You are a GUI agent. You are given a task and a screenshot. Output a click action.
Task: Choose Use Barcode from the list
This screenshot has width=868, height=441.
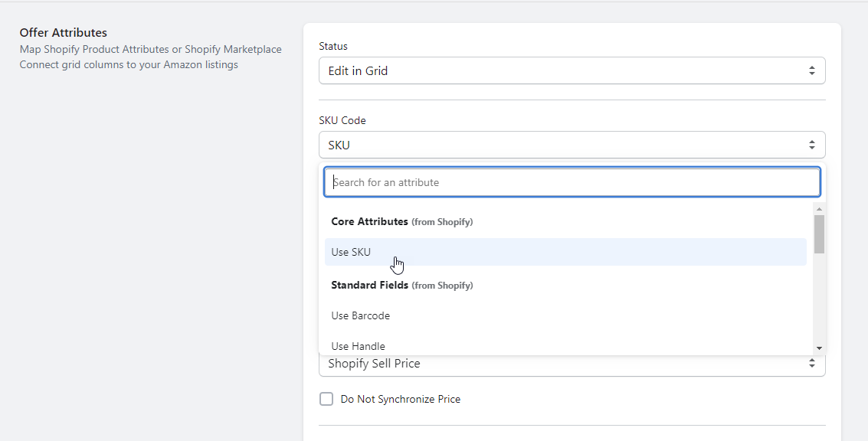tap(565, 315)
